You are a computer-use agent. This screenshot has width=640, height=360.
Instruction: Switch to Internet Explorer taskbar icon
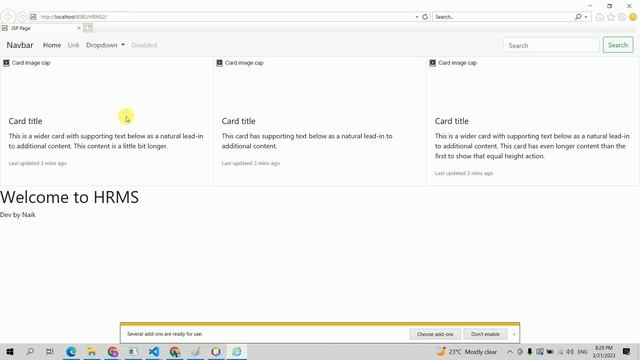[237, 351]
